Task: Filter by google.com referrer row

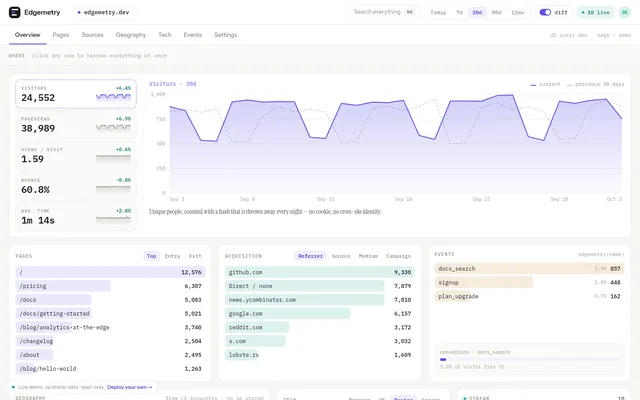Action: click(320, 313)
